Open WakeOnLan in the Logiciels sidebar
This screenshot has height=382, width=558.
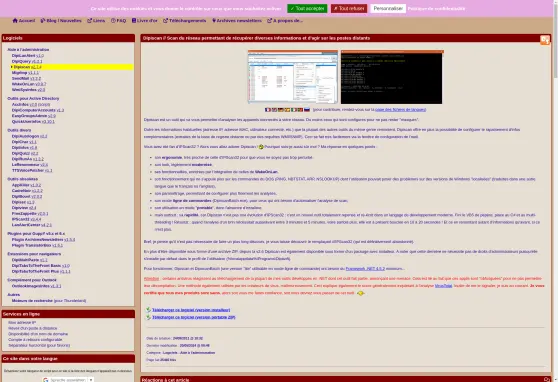pos(29,84)
